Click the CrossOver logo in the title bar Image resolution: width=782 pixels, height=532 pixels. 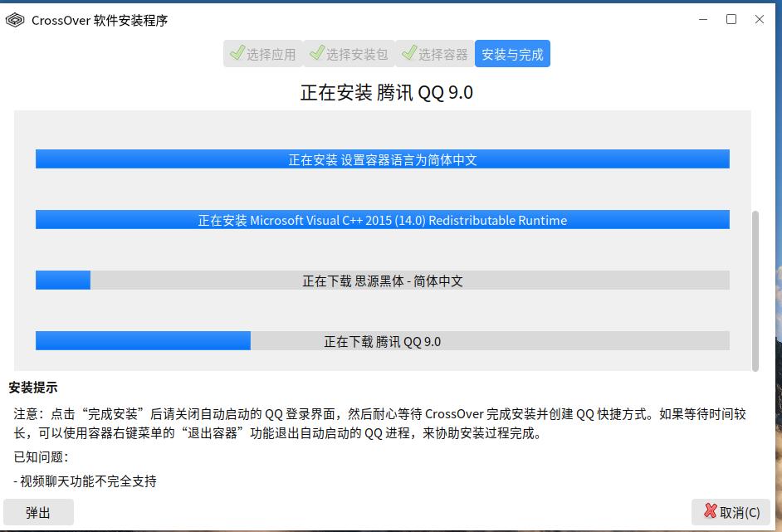(14, 19)
